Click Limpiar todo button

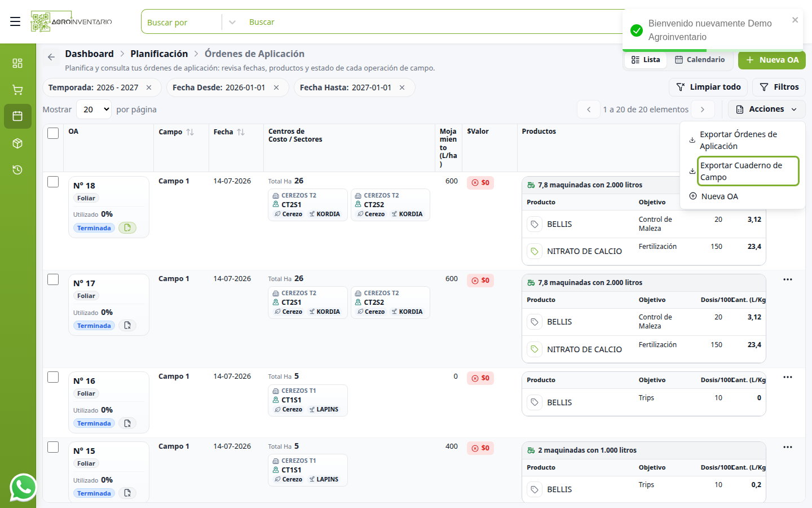(708, 87)
